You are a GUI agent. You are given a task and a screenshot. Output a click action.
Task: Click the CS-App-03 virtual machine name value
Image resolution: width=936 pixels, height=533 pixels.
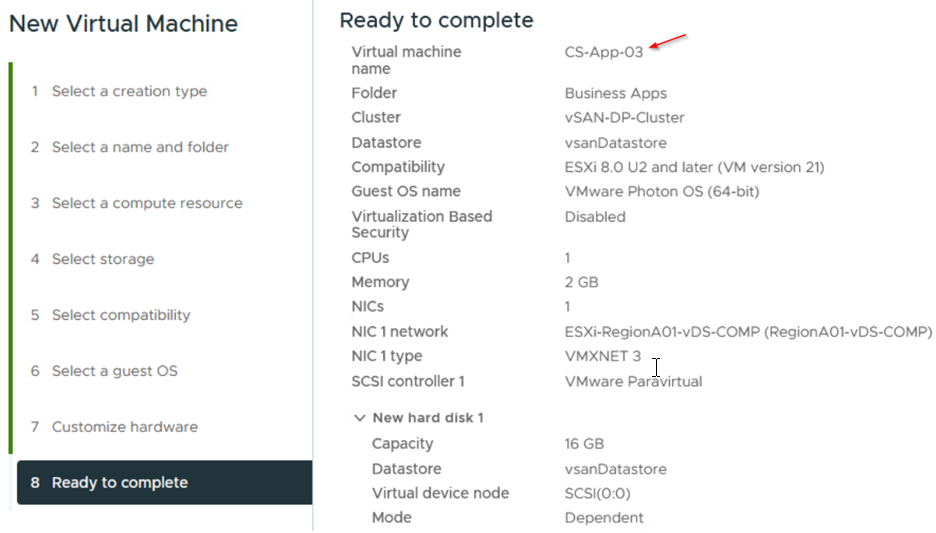pos(604,53)
